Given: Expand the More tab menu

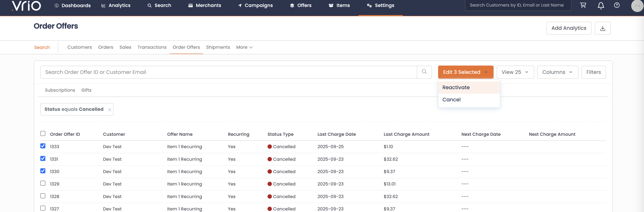Looking at the screenshot, I should pyautogui.click(x=244, y=47).
